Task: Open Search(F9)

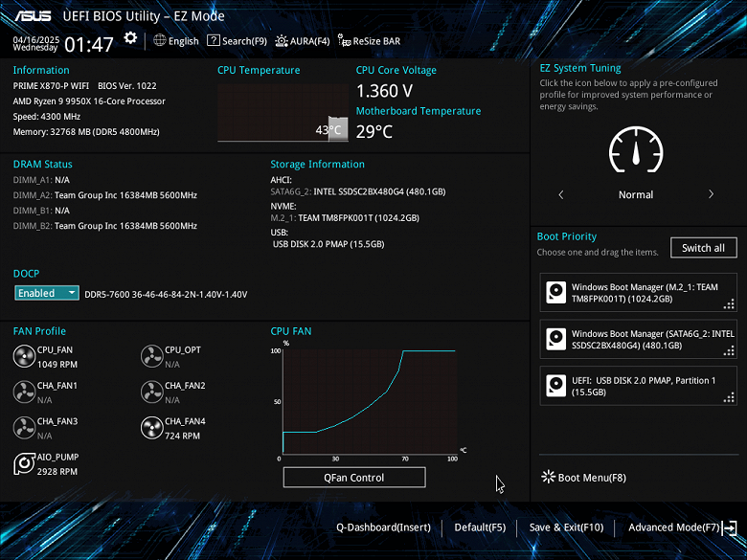Action: point(237,41)
